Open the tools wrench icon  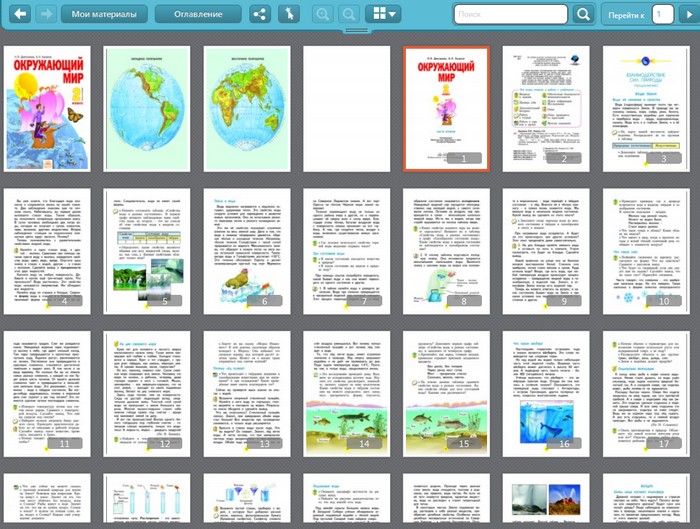point(287,14)
